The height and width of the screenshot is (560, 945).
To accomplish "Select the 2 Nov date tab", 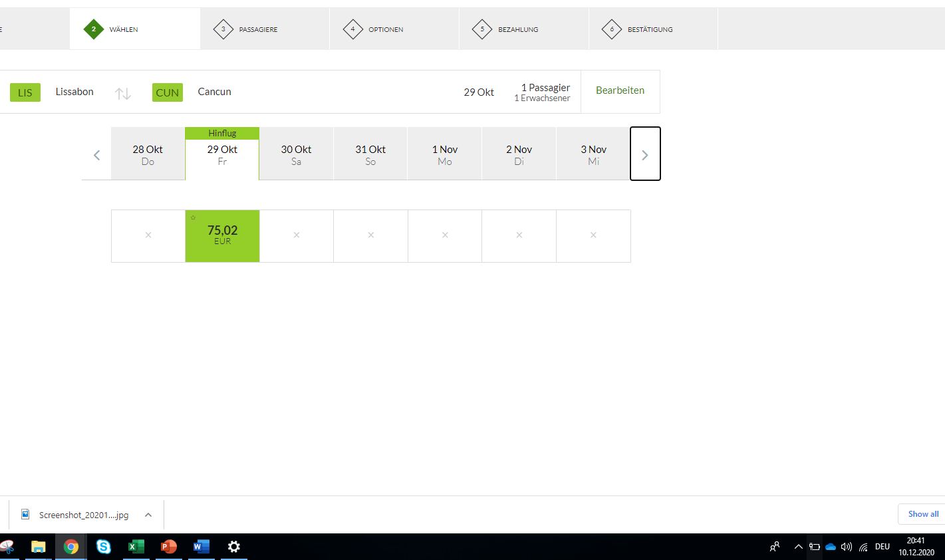I will pos(519,154).
